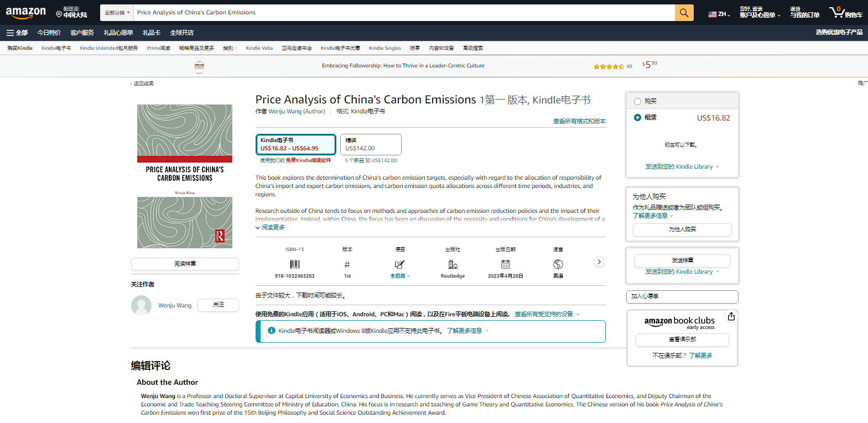Click the info icon in Kindle notice
Screen dimensions: 868x423
coord(272,331)
